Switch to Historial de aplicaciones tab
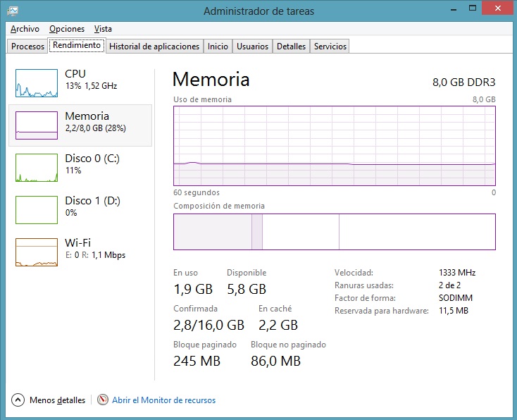Screen dimensions: 517x420 point(154,47)
